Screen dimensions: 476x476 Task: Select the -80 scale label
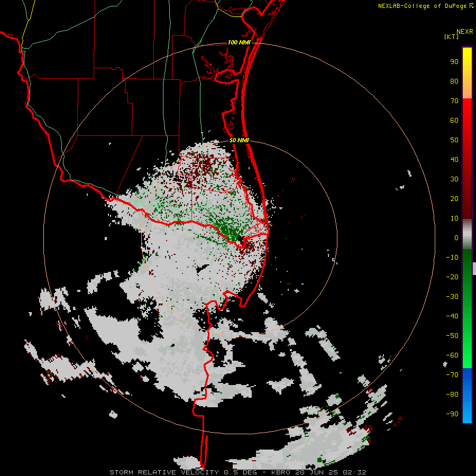coord(452,395)
